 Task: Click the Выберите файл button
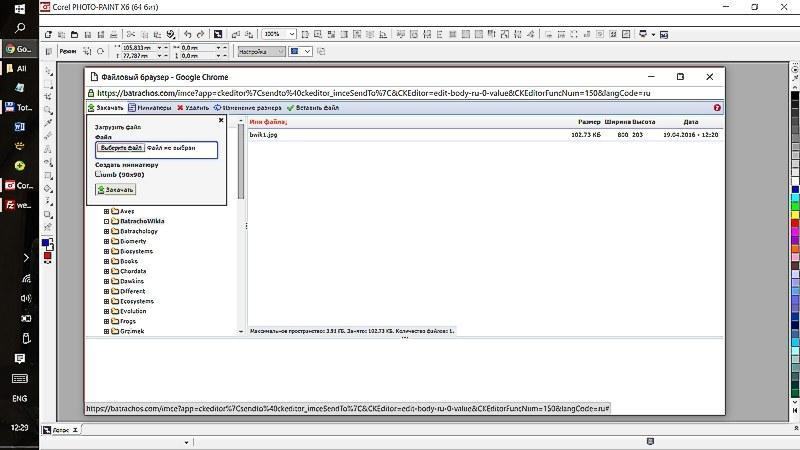[x=121, y=148]
